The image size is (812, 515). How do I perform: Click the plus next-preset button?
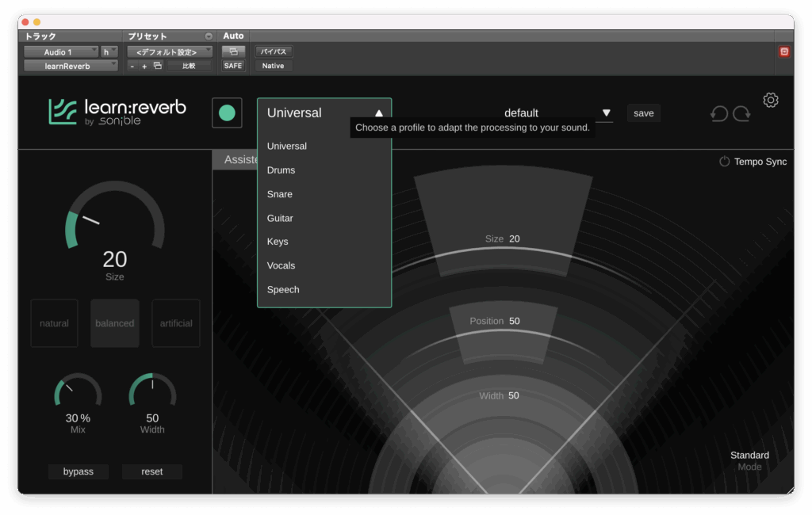pos(144,67)
